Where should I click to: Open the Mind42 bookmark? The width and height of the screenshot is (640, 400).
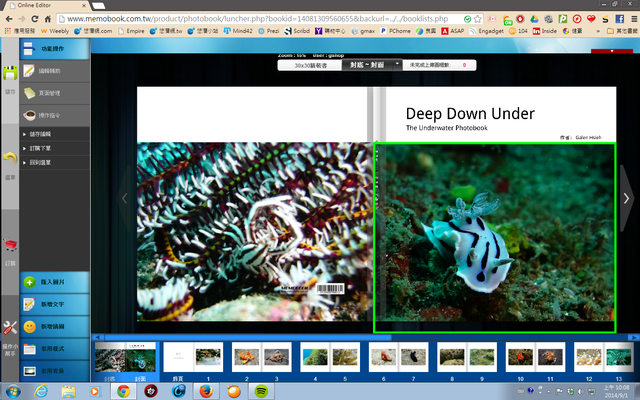(238, 31)
